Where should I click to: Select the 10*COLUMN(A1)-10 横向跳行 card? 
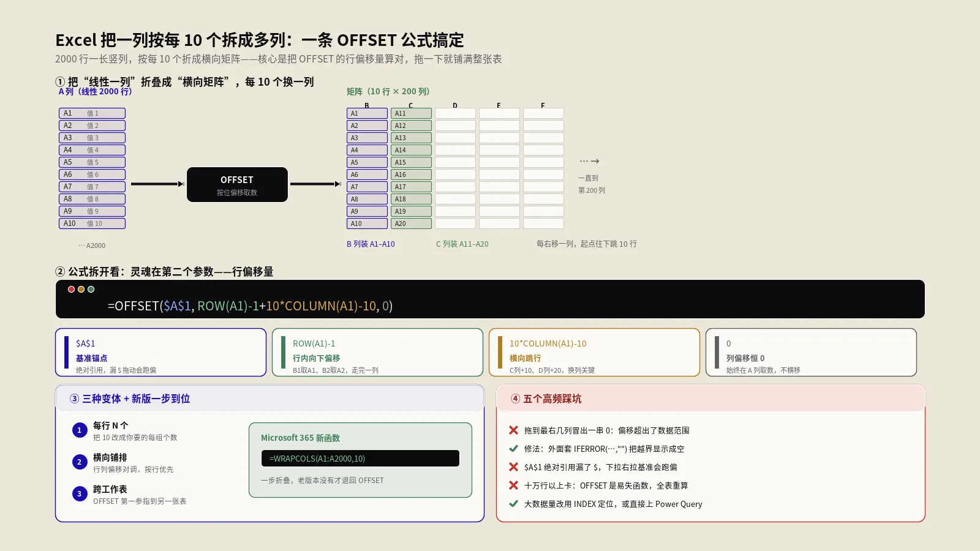click(x=594, y=353)
